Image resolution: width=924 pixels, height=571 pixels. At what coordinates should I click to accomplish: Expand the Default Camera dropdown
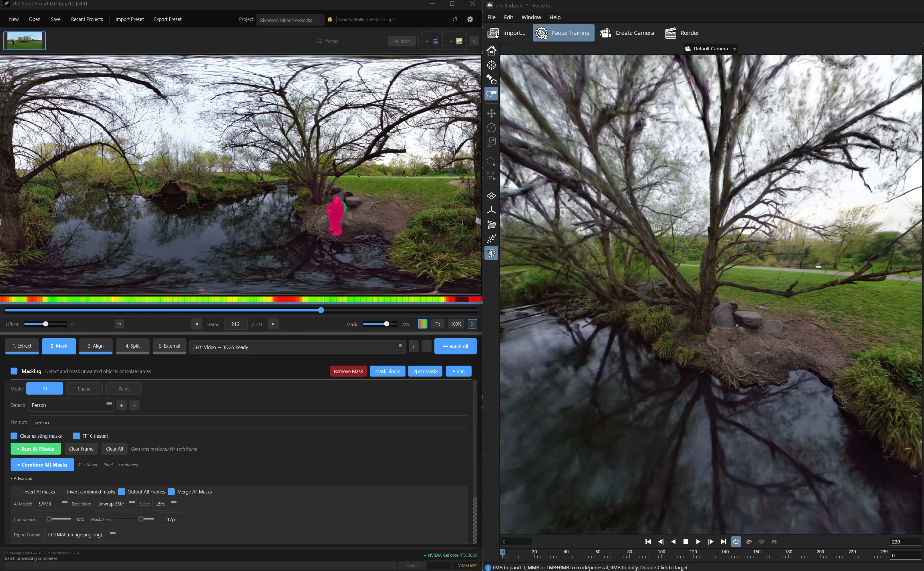[711, 49]
